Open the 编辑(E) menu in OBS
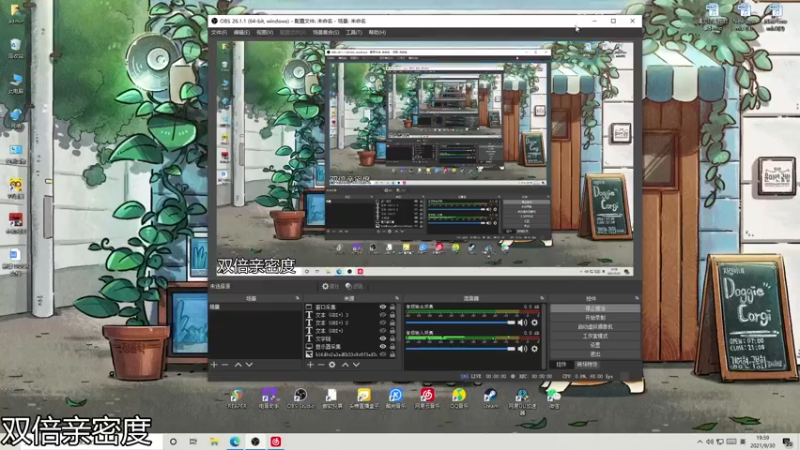This screenshot has height=450, width=800. point(241,32)
